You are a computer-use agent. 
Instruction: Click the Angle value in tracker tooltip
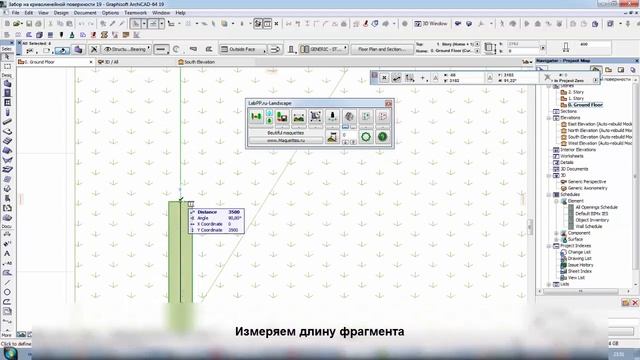coord(235,218)
